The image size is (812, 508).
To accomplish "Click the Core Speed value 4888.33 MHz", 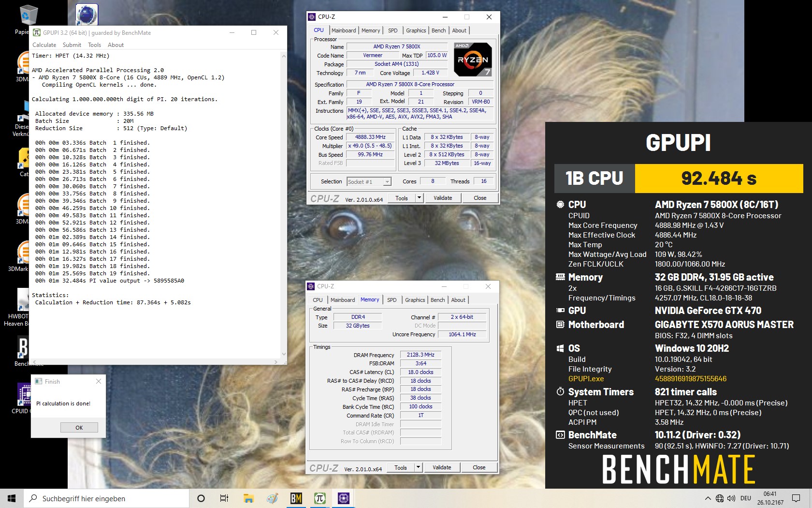I will point(370,137).
